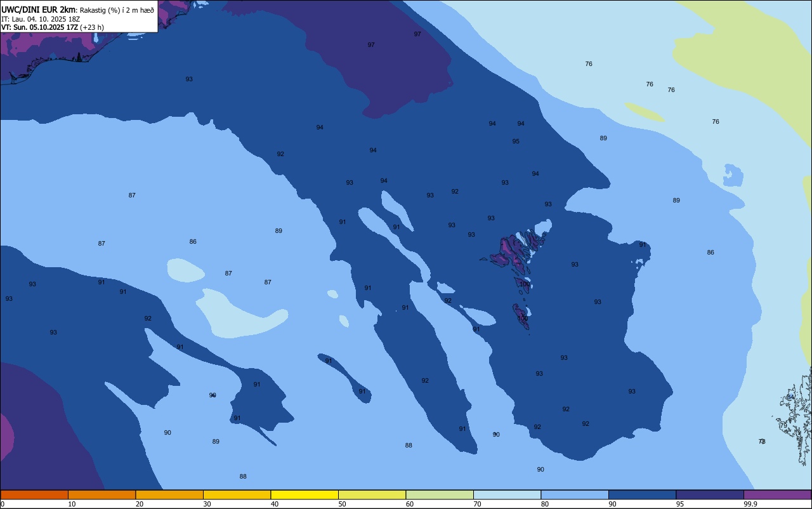Select the bright yellow 40–50 legend swatch
The height and width of the screenshot is (509, 812).
tap(304, 494)
